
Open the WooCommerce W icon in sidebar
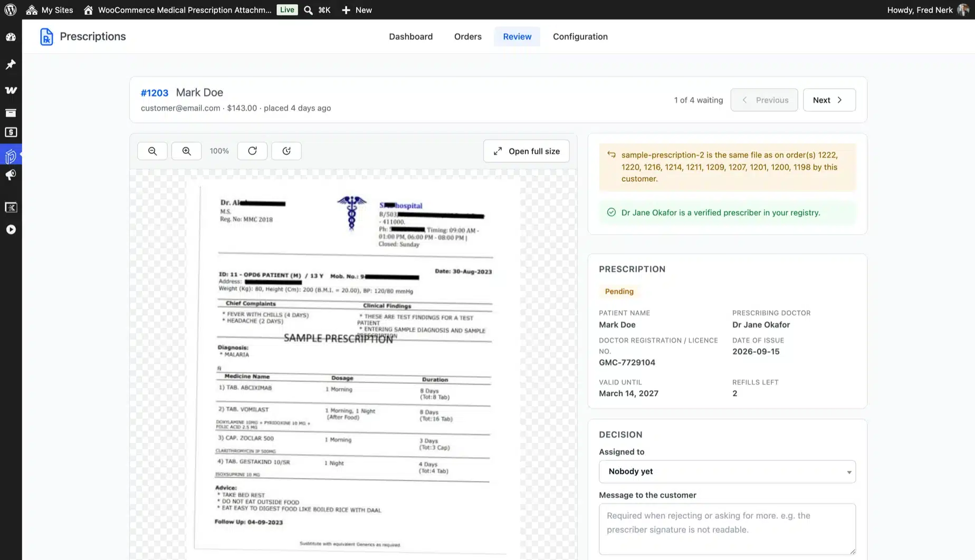(11, 90)
